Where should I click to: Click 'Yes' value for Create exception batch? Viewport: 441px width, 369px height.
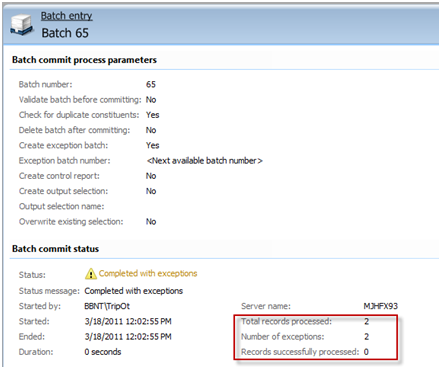tap(153, 146)
